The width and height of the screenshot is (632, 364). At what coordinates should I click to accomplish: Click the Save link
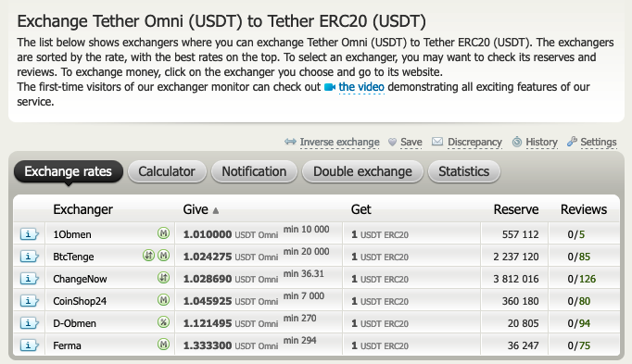tap(411, 142)
